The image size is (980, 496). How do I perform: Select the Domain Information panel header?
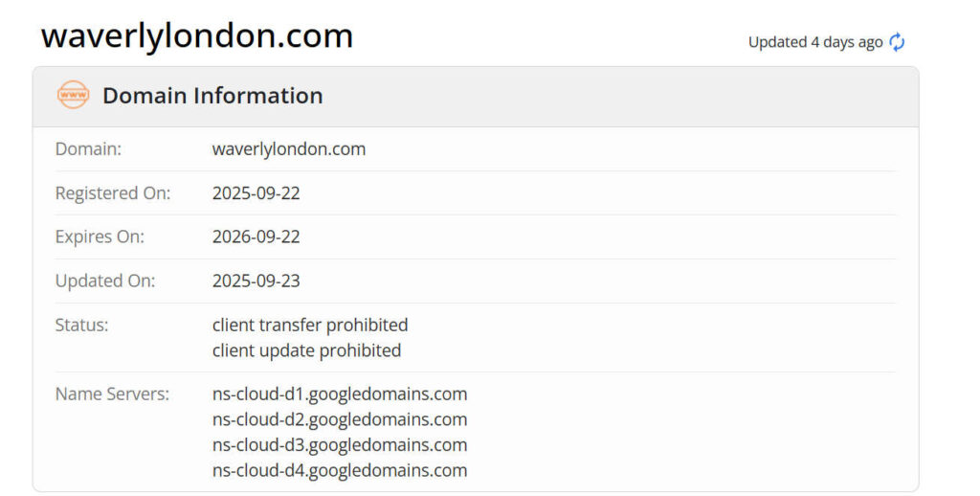(x=212, y=96)
